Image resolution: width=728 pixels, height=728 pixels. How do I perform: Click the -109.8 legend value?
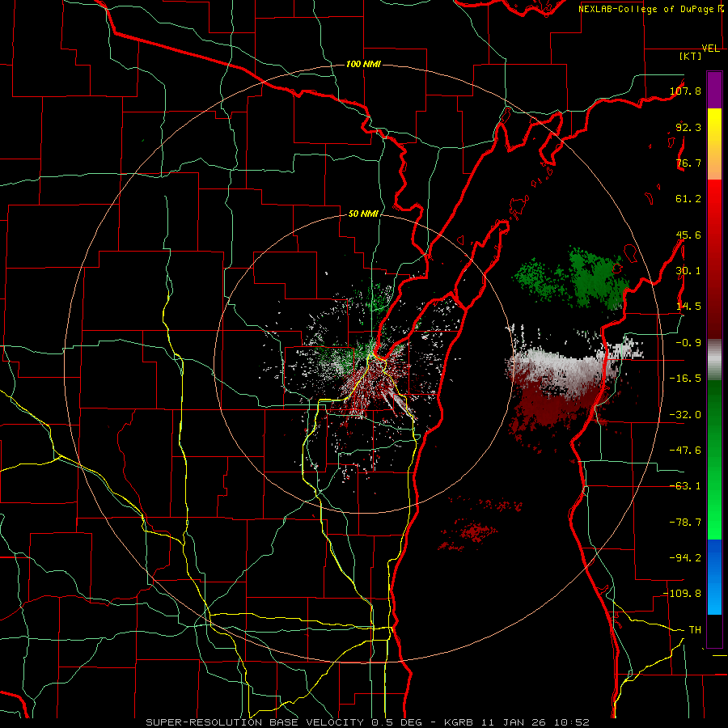click(683, 594)
